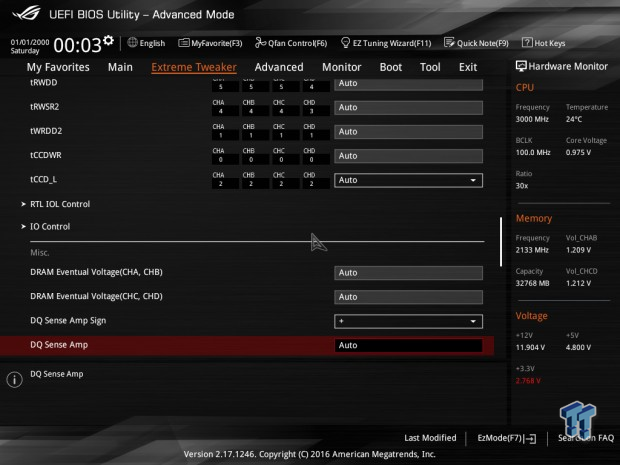Click the BCLK 100.0 MHz value
Image resolution: width=620 pixels, height=465 pixels.
click(x=533, y=152)
